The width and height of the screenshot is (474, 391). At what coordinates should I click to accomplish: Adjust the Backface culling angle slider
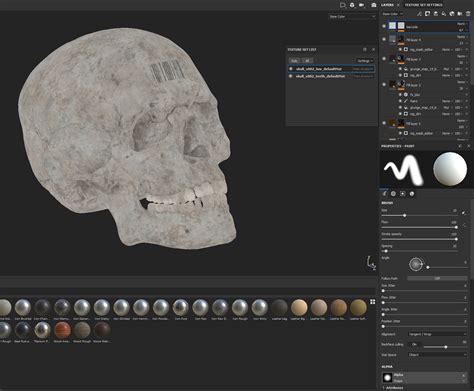445,347
